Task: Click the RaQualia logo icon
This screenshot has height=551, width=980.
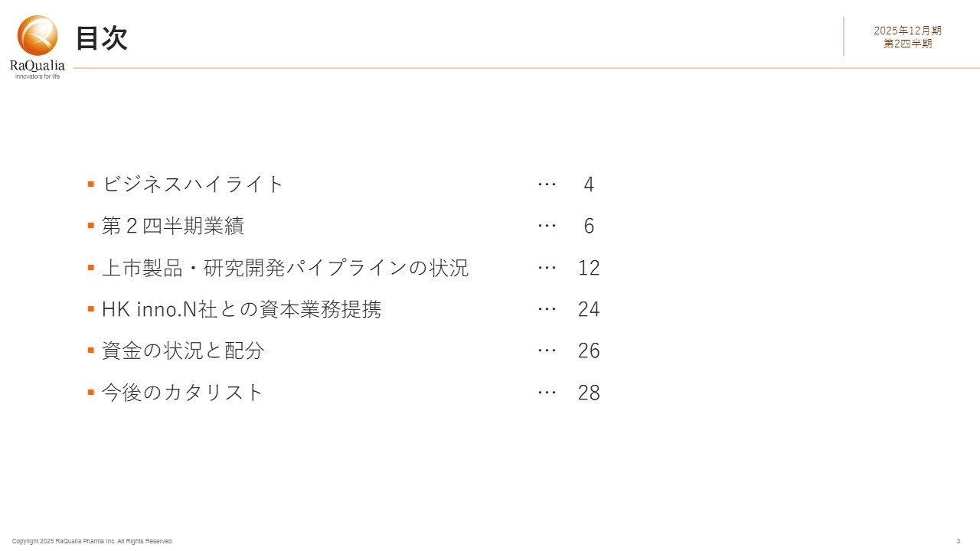Action: (38, 37)
